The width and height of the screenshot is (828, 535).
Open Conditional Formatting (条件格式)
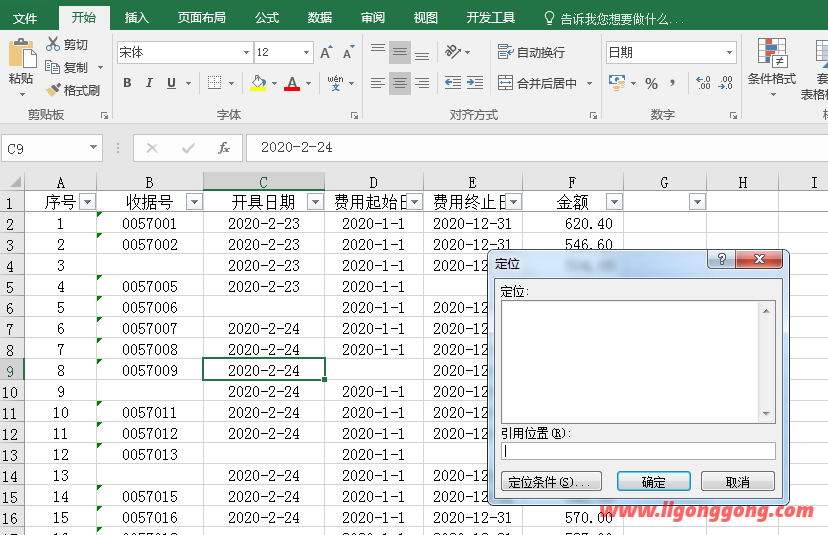[x=771, y=62]
